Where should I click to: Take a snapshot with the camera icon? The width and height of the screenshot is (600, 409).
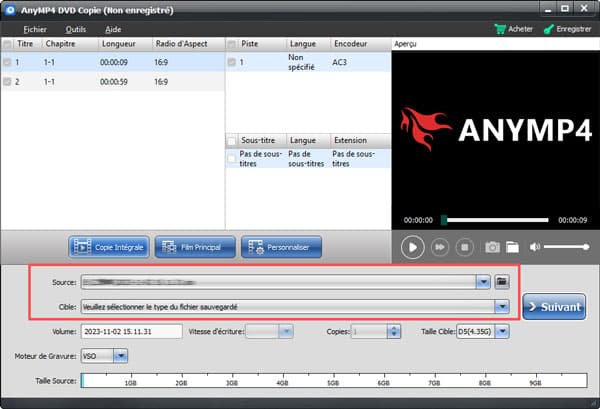point(492,246)
